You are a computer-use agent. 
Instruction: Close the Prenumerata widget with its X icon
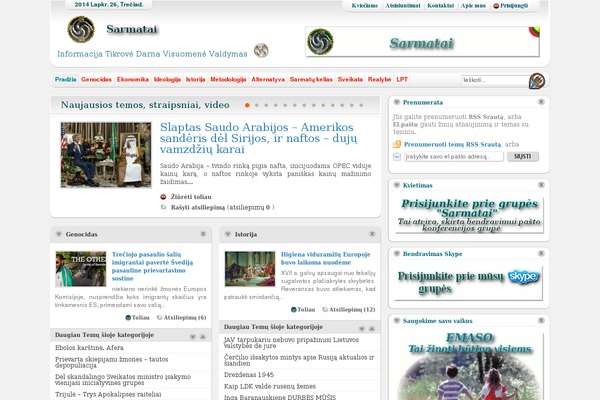click(x=540, y=102)
